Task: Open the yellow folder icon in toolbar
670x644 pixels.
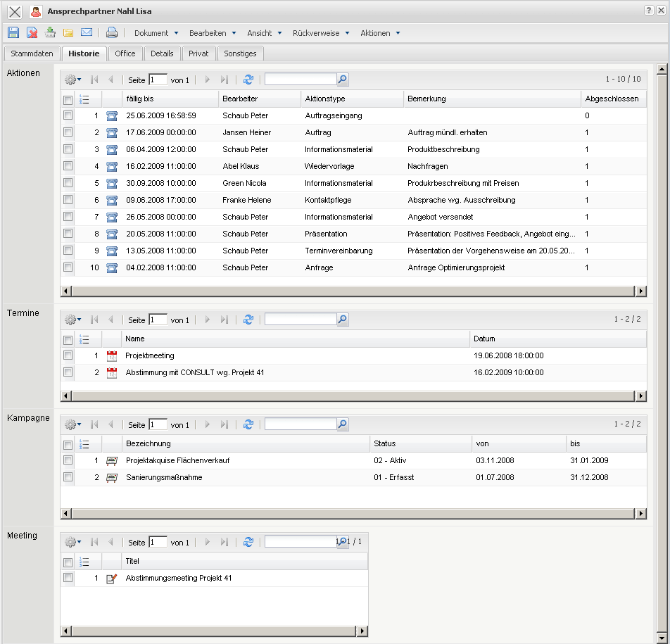Action: tap(68, 32)
